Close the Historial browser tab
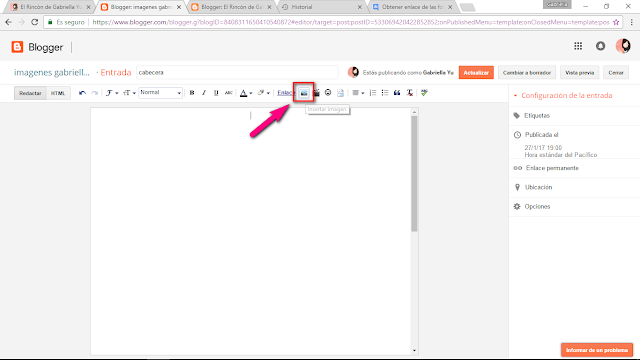The height and width of the screenshot is (360, 640). point(360,7)
